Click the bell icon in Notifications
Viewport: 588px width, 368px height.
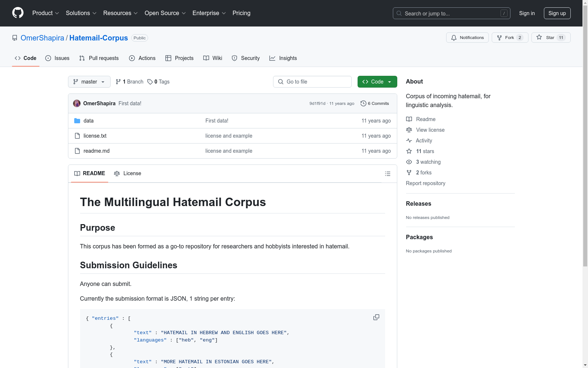(x=454, y=38)
